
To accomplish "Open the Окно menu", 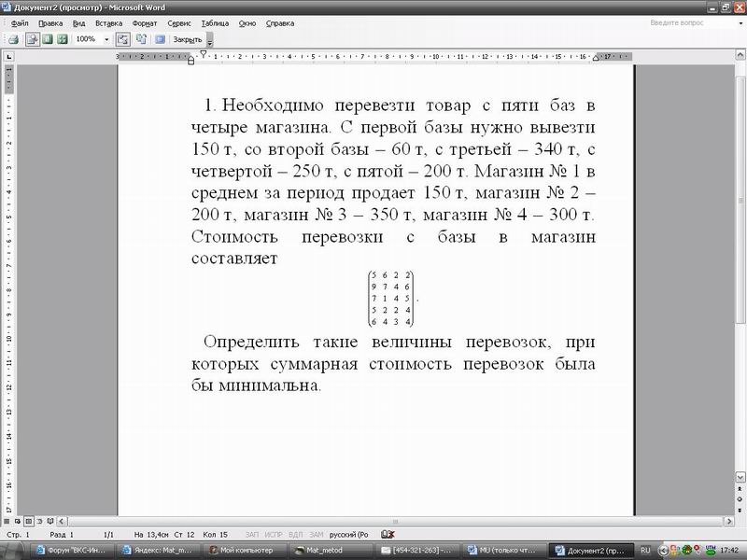I will [247, 23].
